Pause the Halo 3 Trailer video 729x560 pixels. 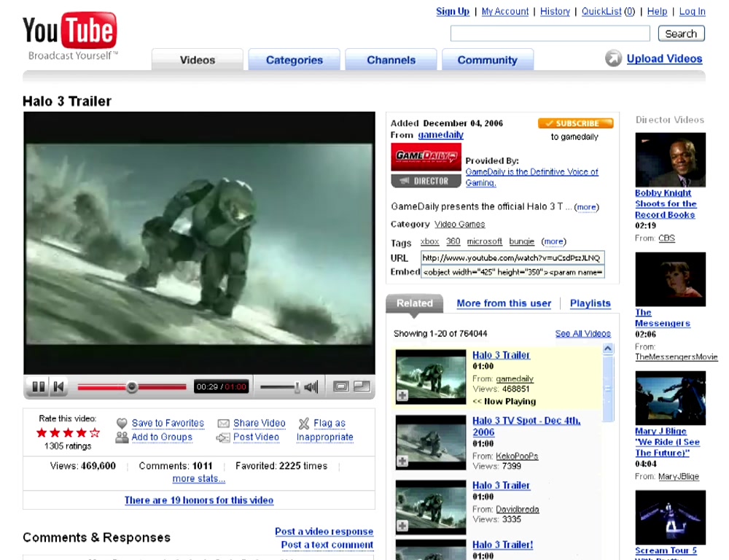tap(39, 386)
